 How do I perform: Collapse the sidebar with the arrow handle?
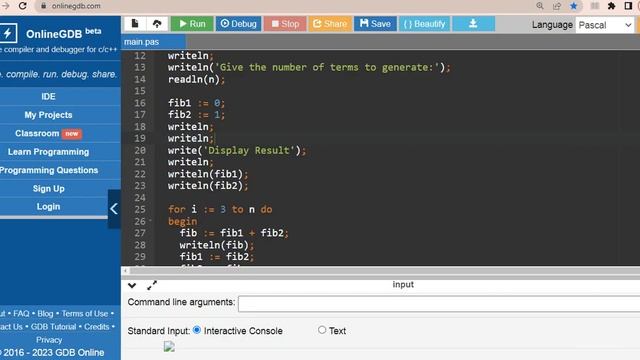[x=114, y=209]
